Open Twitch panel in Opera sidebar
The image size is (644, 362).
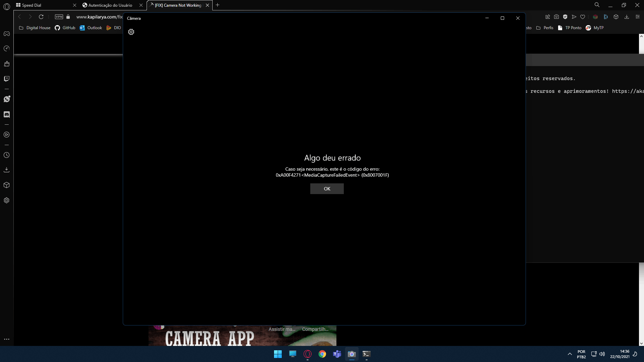coord(7,79)
